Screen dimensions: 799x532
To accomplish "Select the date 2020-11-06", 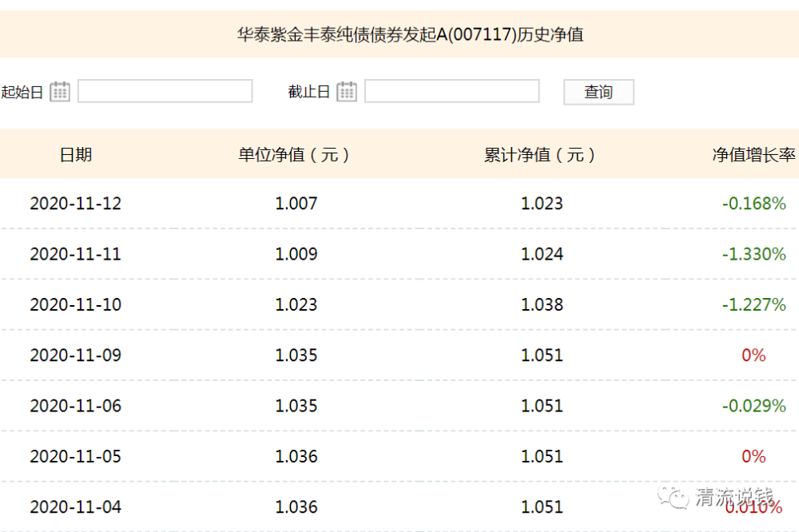I will (x=75, y=406).
